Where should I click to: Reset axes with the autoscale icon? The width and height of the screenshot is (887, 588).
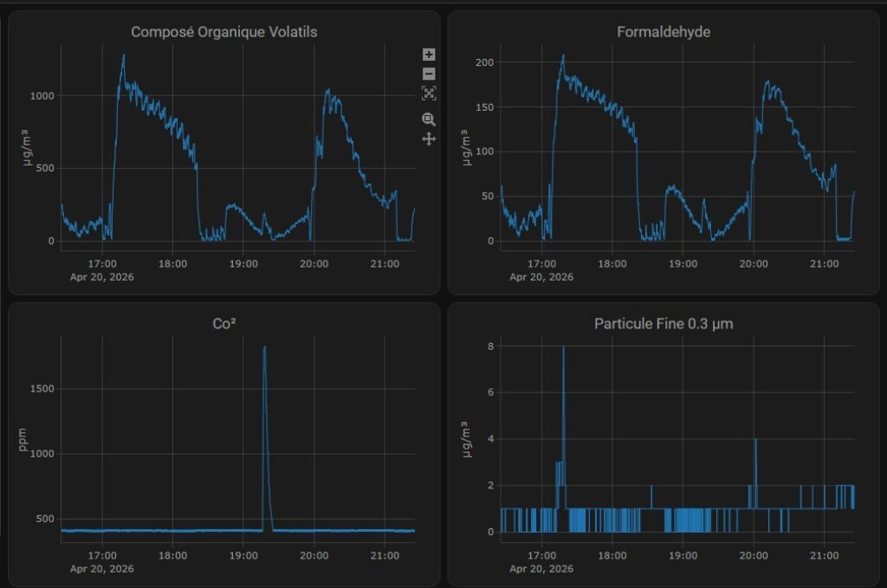[x=429, y=94]
